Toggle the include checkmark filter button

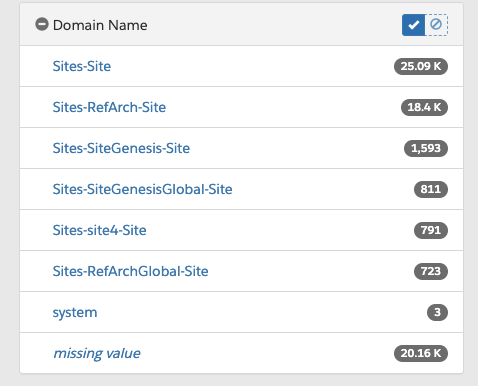[x=414, y=25]
